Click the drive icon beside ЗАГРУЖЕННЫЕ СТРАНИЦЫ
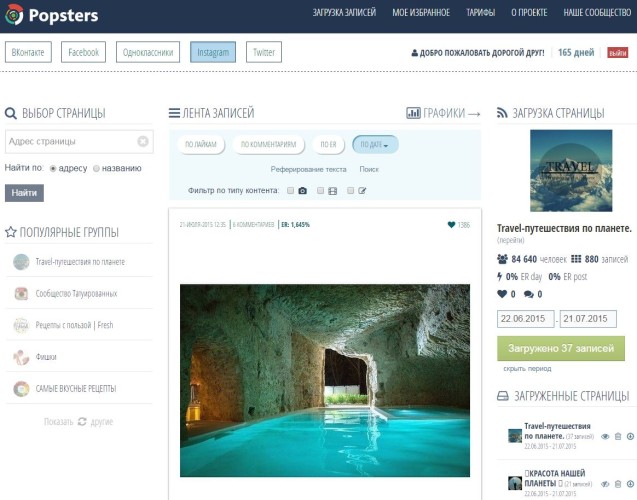 point(503,396)
